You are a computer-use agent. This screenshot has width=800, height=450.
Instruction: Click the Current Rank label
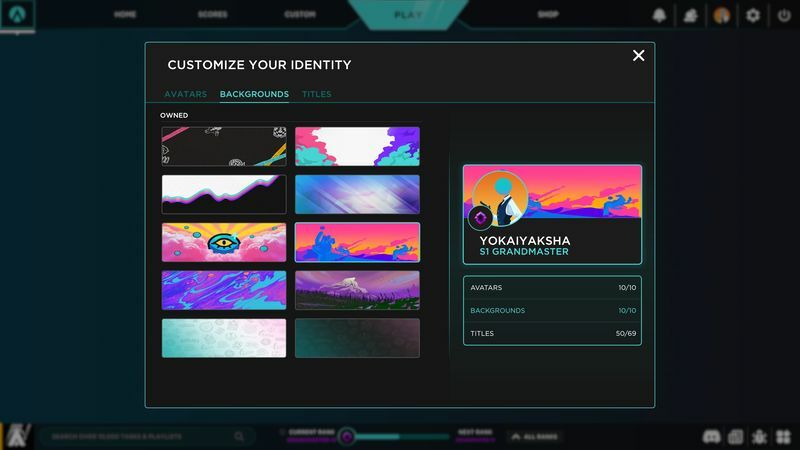pyautogui.click(x=312, y=432)
